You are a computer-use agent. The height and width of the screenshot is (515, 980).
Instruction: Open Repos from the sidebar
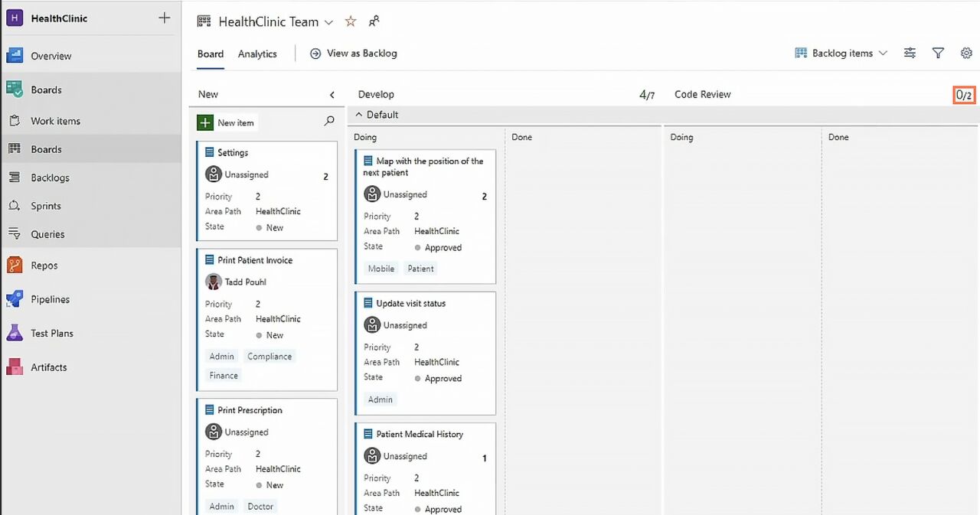(x=44, y=266)
